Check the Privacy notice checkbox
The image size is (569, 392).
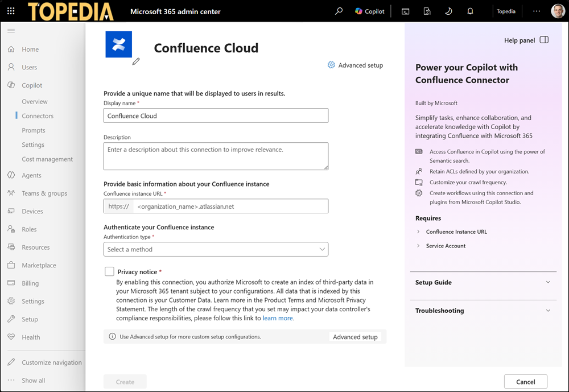[x=109, y=271]
